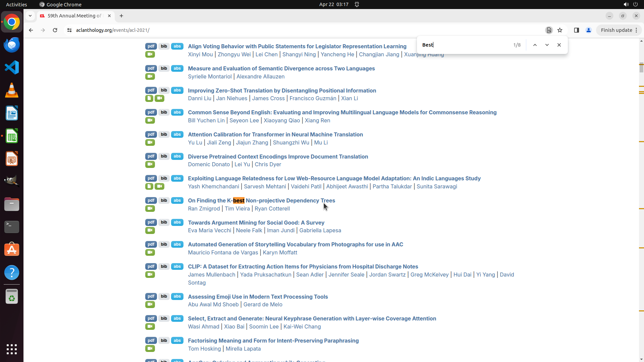
Task: Reload the ACL anthology page
Action: pyautogui.click(x=55, y=30)
